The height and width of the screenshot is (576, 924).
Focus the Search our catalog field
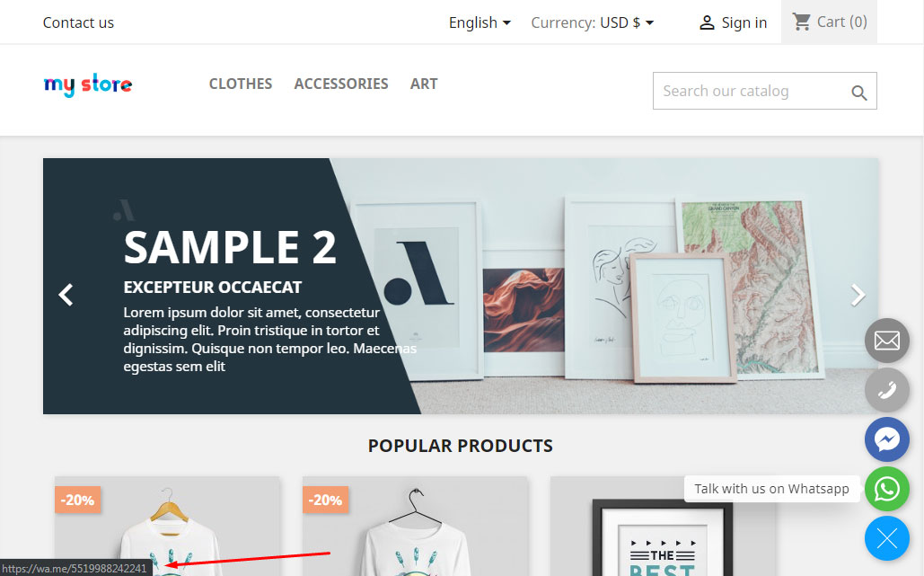click(x=752, y=91)
